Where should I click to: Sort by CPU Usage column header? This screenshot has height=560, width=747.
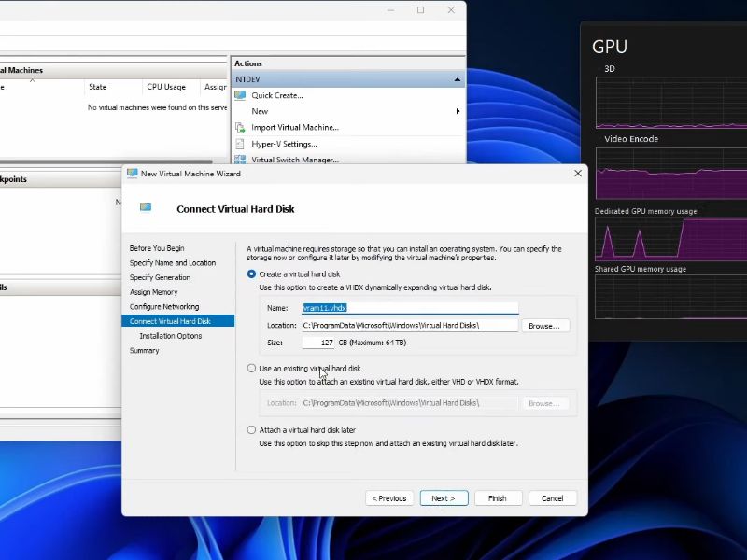click(x=171, y=87)
